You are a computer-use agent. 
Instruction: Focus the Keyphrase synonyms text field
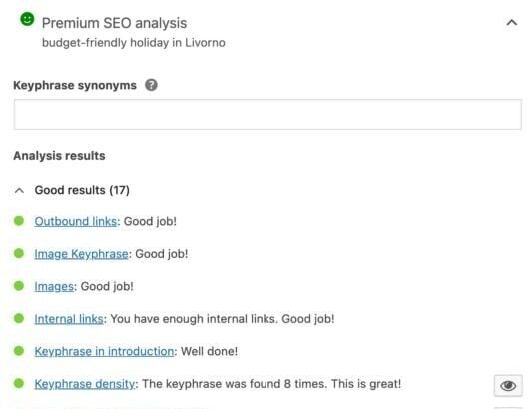(x=267, y=115)
